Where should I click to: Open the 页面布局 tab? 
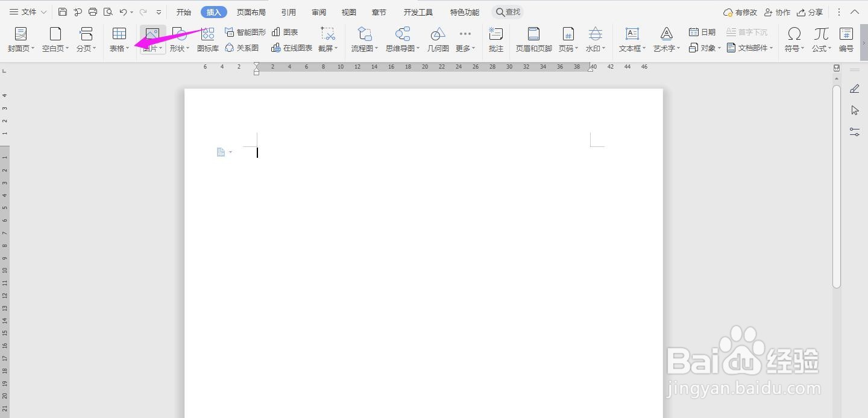click(251, 12)
